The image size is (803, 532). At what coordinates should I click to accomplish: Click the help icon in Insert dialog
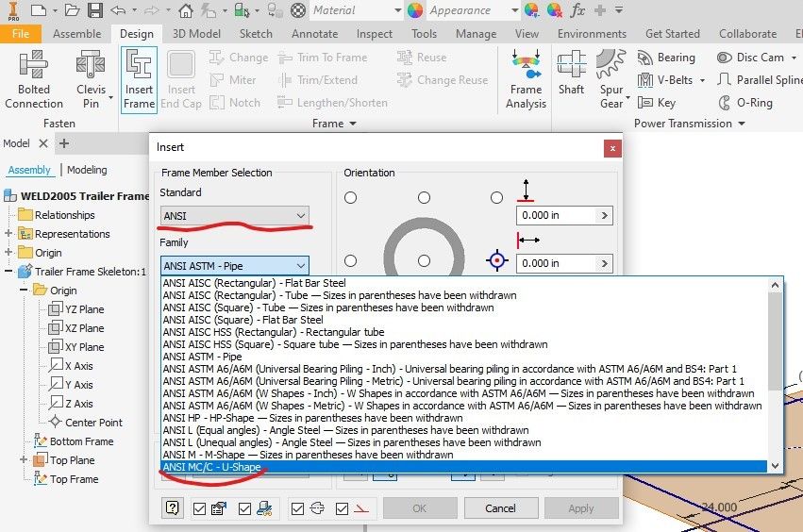(173, 507)
